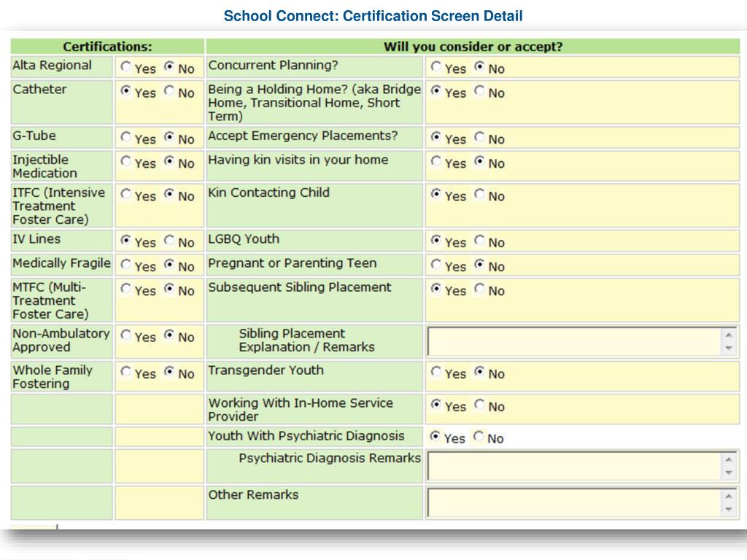The image size is (747, 560).
Task: Select No for Having kin visits in your home
Action: pyautogui.click(x=479, y=161)
